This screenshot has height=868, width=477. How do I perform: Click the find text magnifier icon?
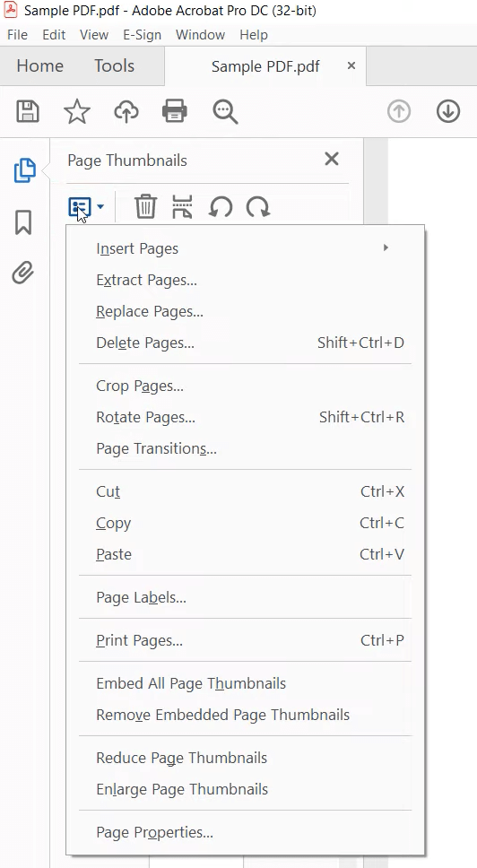point(225,111)
